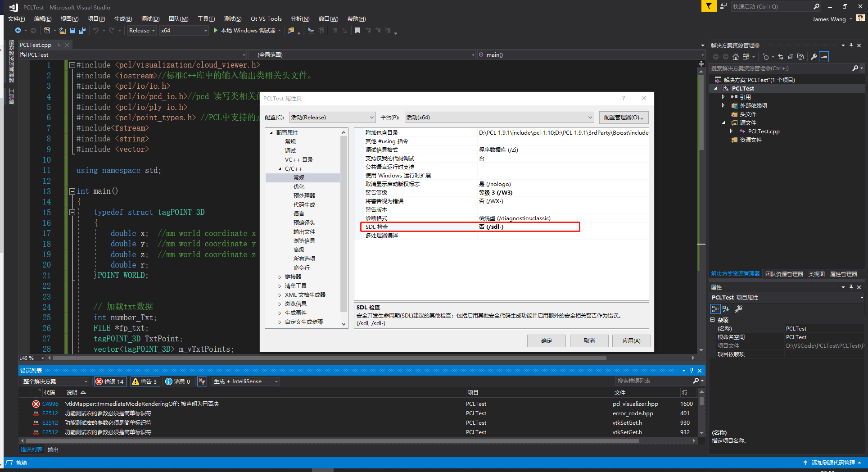
Task: Open the error scope dropdown showing entire solution
Action: [55, 381]
